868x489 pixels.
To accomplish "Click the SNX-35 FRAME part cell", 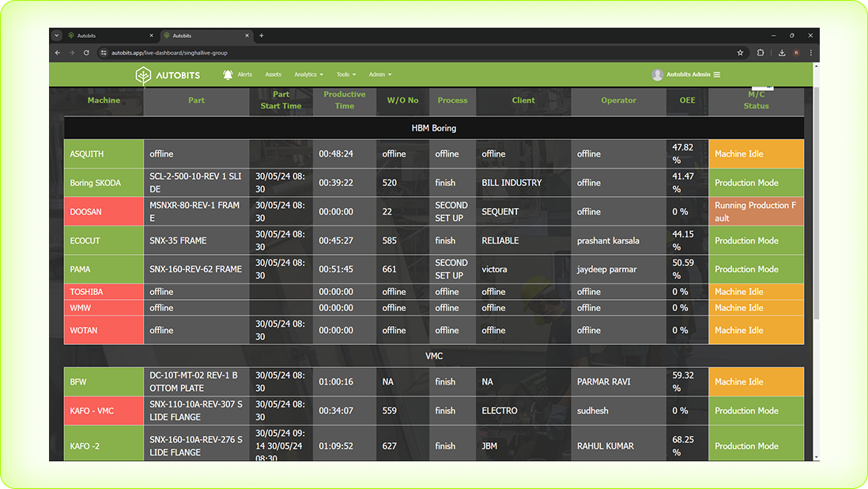I will pos(197,241).
